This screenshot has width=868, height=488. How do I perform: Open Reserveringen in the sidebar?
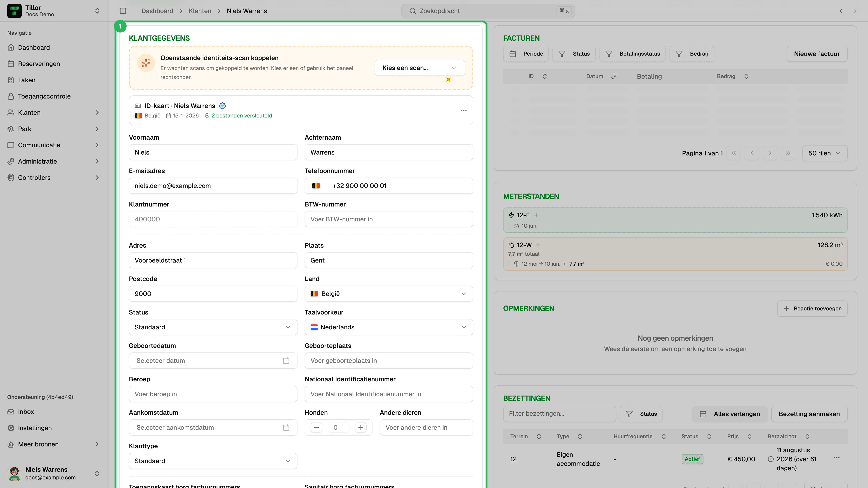pos(54,64)
